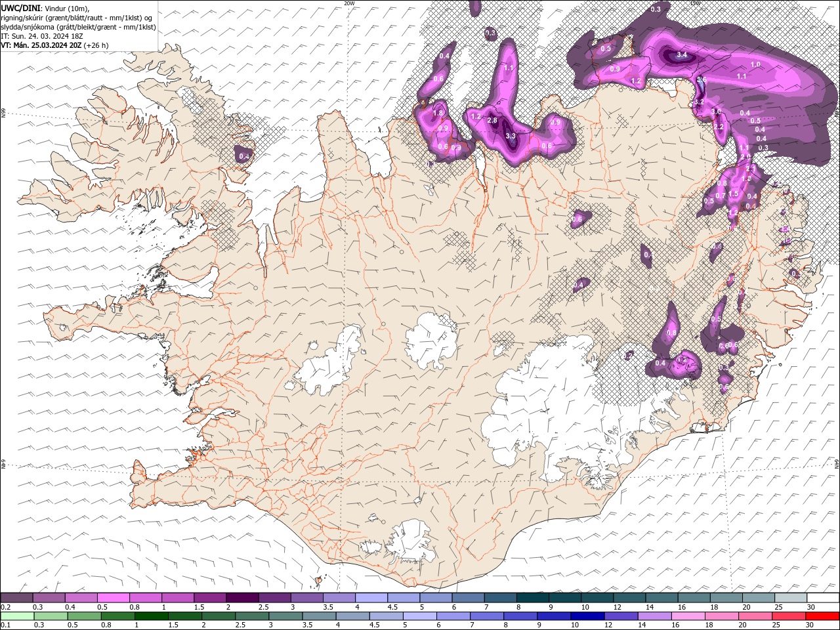Select the lower legend swatch labeled 25
The image size is (840, 630).
(789, 616)
